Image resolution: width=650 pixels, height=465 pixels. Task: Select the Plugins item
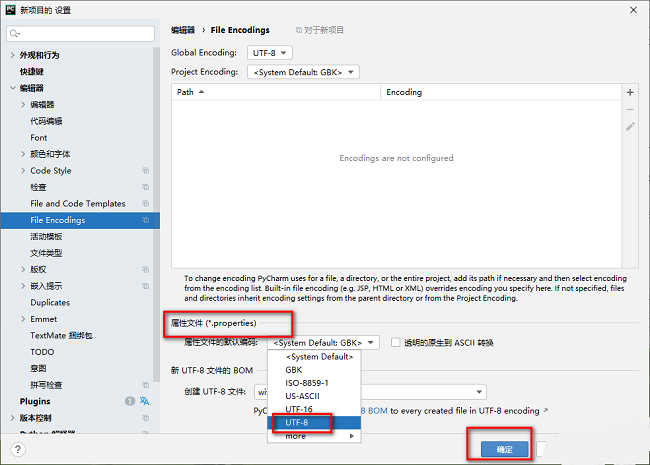coord(35,401)
